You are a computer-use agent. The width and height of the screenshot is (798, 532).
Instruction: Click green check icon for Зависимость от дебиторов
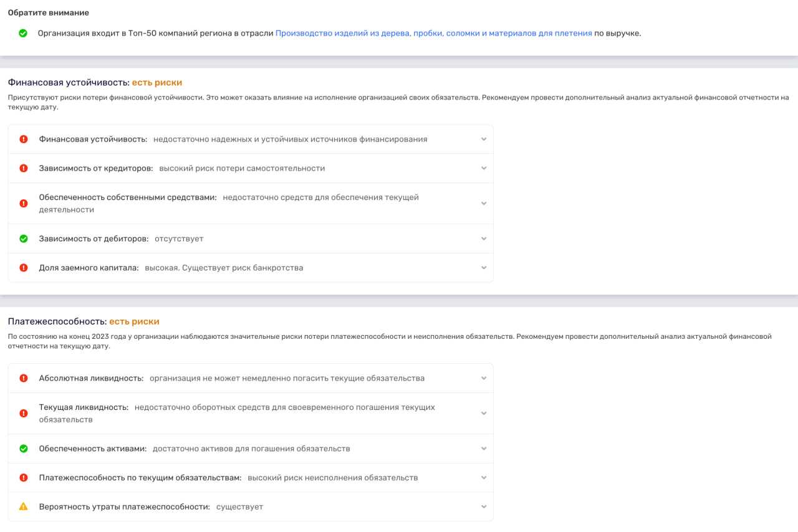[24, 239]
